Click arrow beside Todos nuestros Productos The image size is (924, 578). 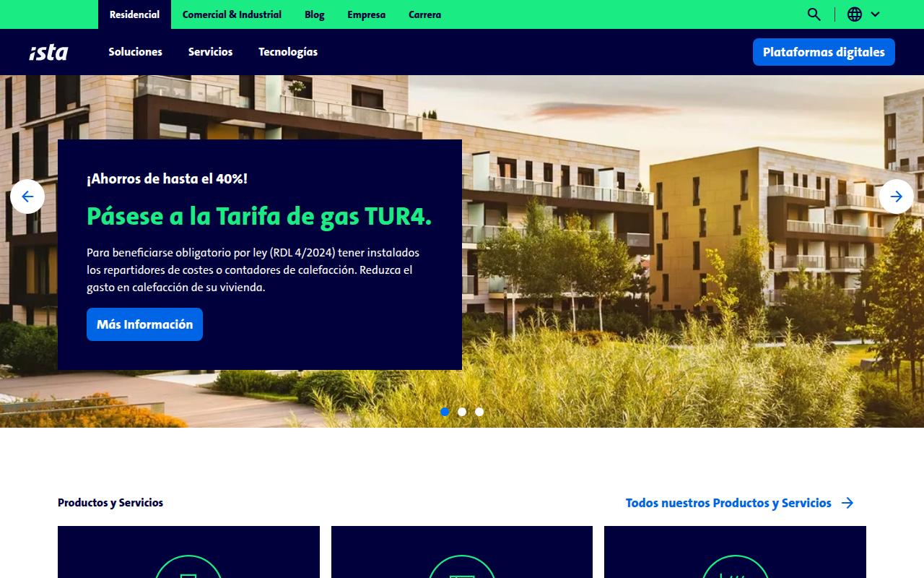tap(847, 503)
